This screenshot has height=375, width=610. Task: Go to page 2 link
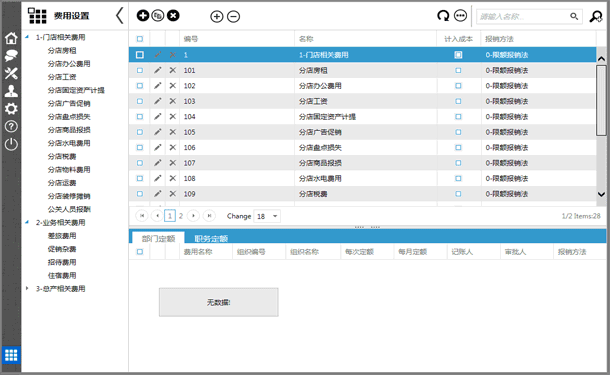tap(181, 216)
